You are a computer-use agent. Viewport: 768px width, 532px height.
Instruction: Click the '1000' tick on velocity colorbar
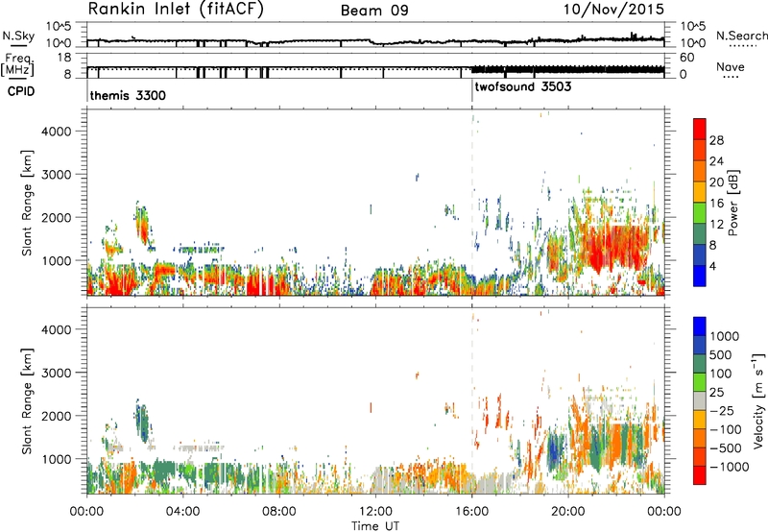[x=724, y=336]
